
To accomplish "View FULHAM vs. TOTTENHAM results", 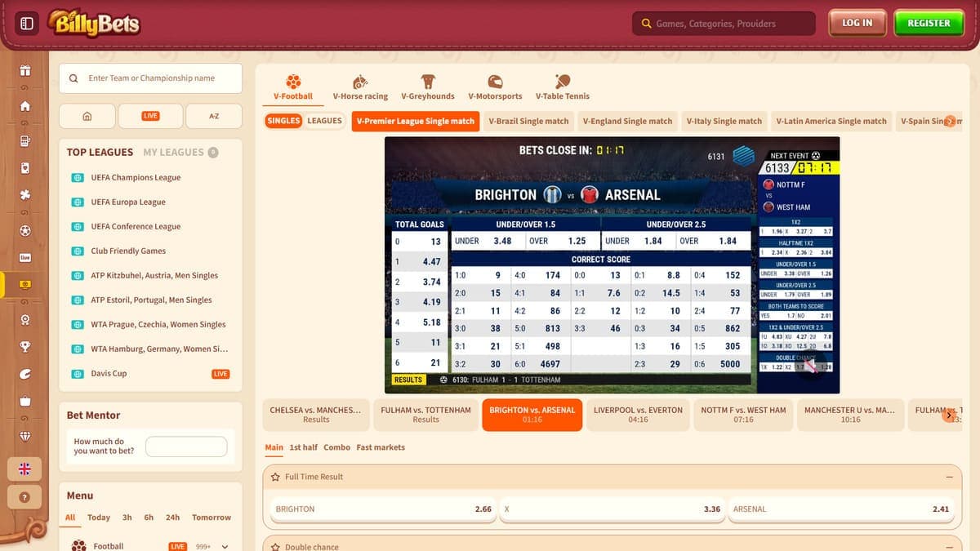I will click(425, 415).
